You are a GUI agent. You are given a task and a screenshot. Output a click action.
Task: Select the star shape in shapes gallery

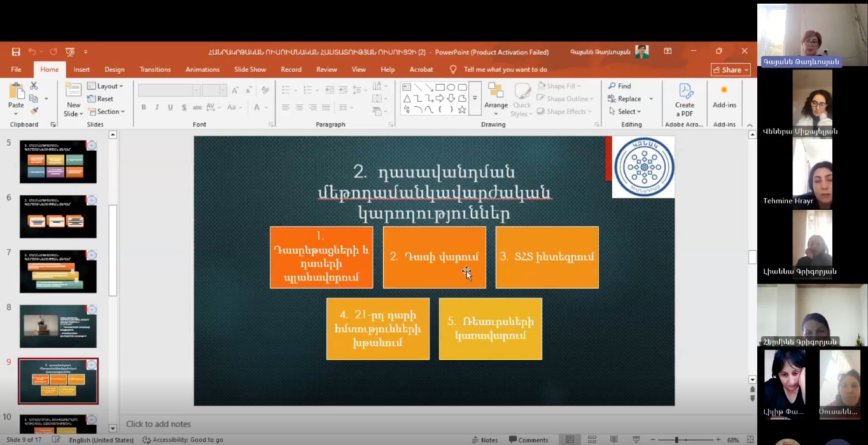pyautogui.click(x=462, y=109)
